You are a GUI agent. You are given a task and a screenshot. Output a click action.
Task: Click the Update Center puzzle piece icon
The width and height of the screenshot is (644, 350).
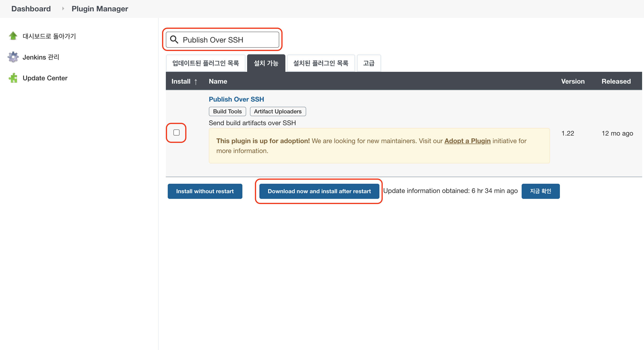(x=13, y=78)
